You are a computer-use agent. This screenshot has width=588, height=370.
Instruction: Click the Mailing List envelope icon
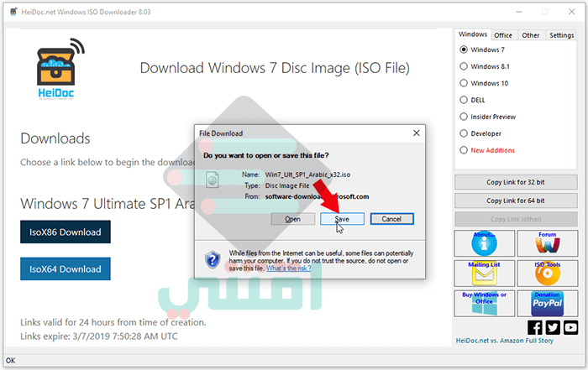pyautogui.click(x=484, y=274)
